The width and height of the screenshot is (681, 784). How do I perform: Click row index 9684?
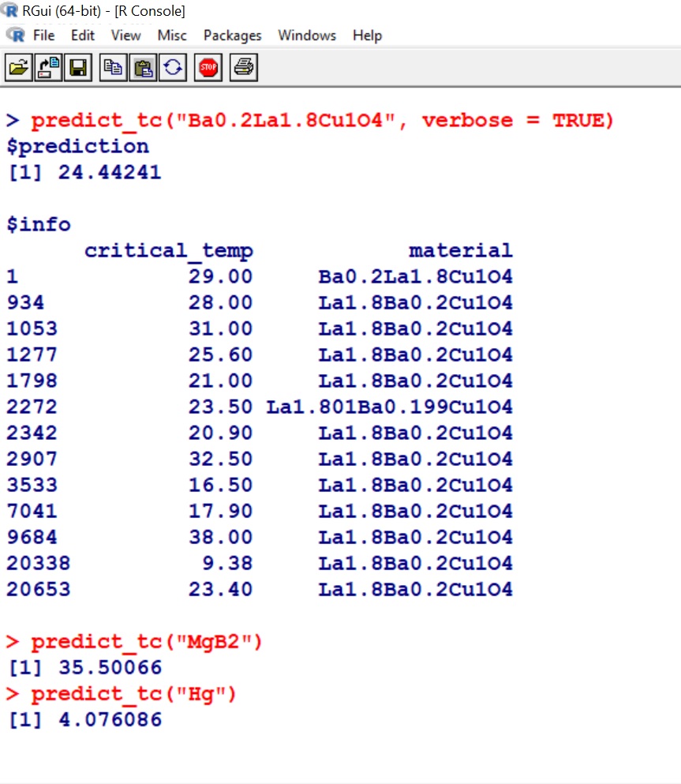pyautogui.click(x=32, y=537)
